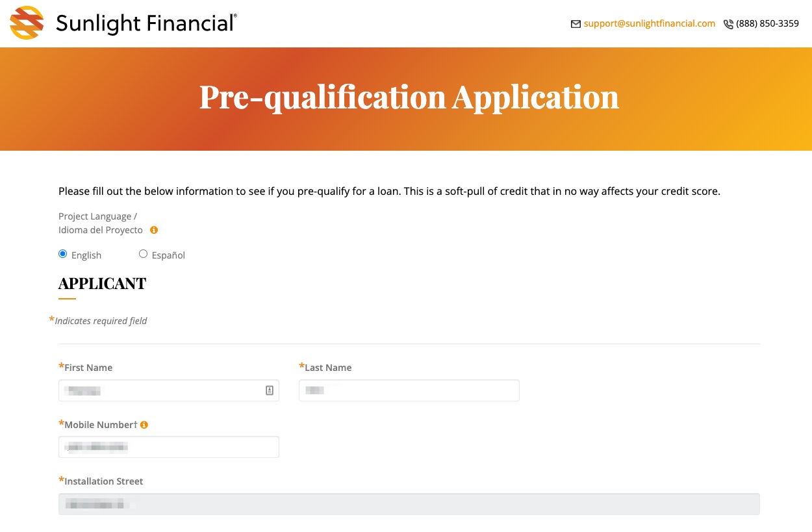
Task: Choose the Español language radio button
Action: [144, 254]
